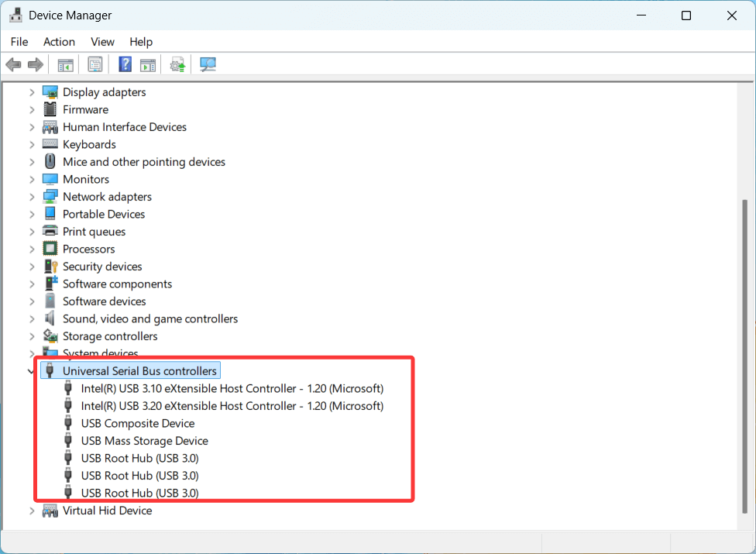Select the USB Mass Storage Device entry
This screenshot has height=554, width=756.
(x=144, y=440)
